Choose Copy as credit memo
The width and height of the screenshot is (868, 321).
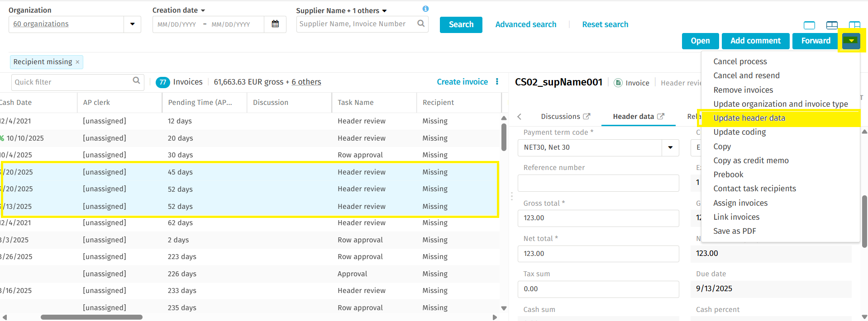(751, 160)
